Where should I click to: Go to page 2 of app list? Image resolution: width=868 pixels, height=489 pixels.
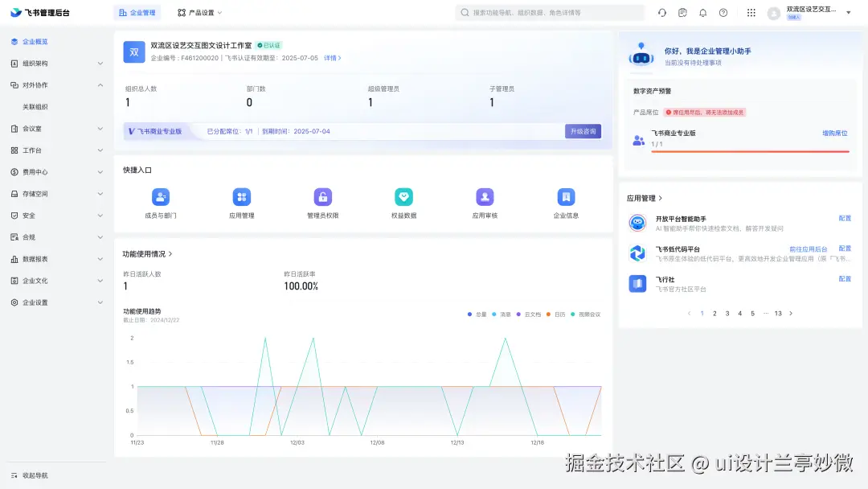[714, 314]
